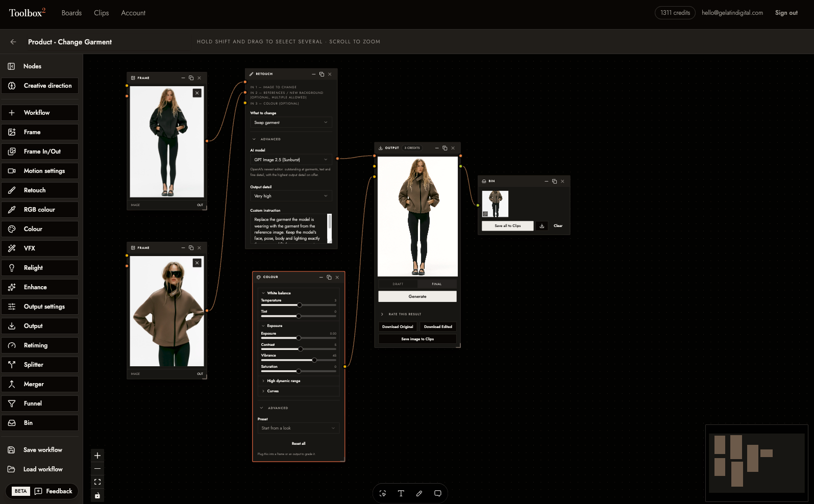Switch Output node to Final mode
The image size is (814, 504).
(437, 284)
